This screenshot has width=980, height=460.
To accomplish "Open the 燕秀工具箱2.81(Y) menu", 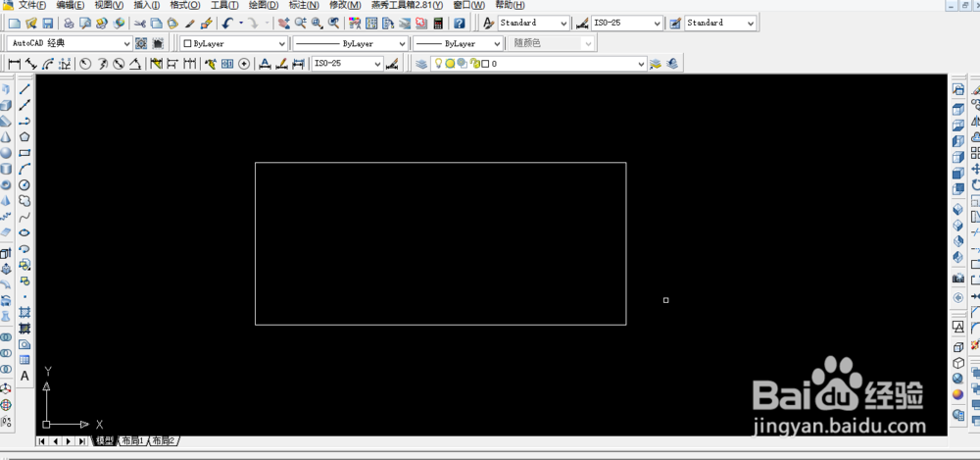I will [x=407, y=5].
